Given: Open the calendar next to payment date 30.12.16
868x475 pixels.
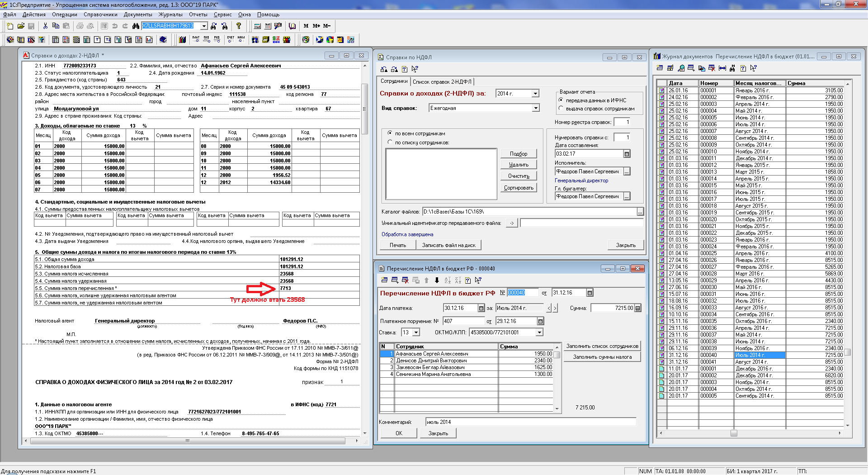Looking at the screenshot, I should coord(481,308).
